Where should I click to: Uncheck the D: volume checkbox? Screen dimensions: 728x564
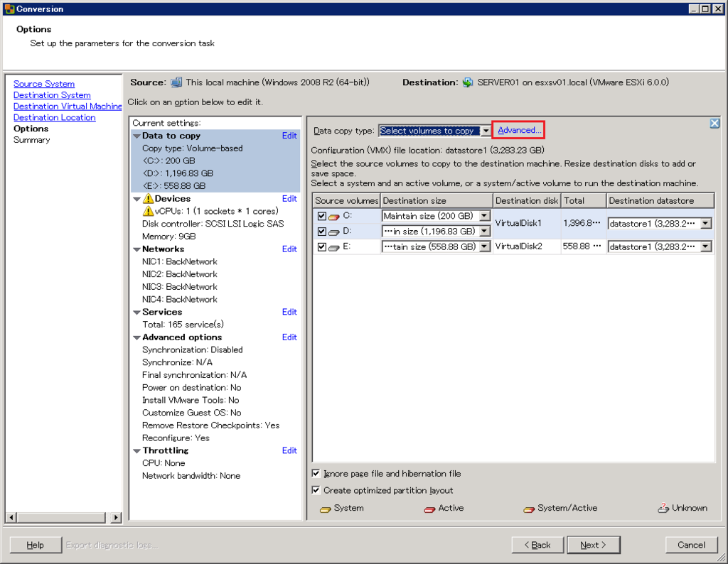pyautogui.click(x=322, y=231)
